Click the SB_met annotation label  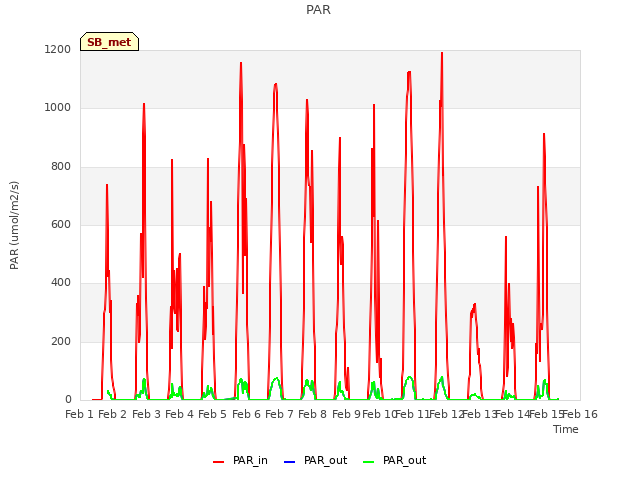[109, 42]
